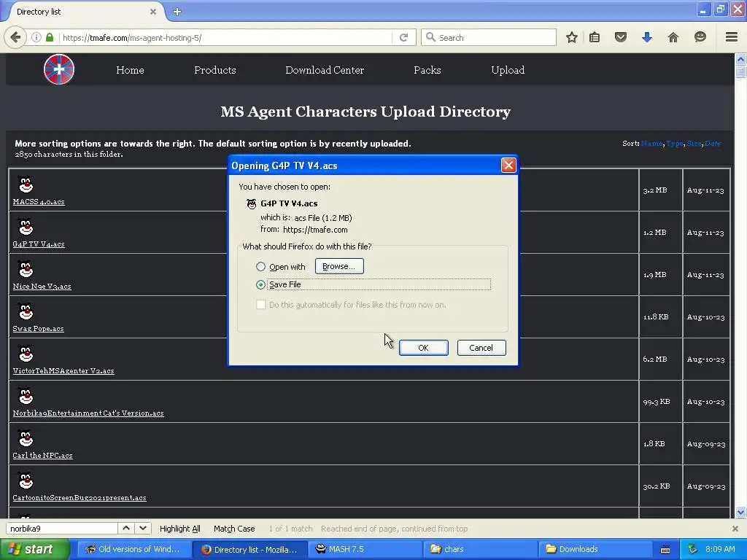The image size is (747, 560).
Task: Switch to Old versions of Windows taskbar item
Action: 134,549
